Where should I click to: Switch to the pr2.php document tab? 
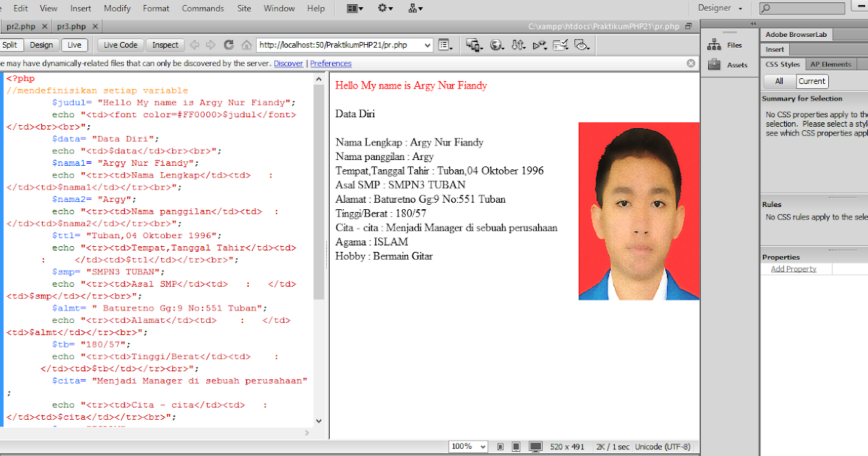click(x=20, y=27)
